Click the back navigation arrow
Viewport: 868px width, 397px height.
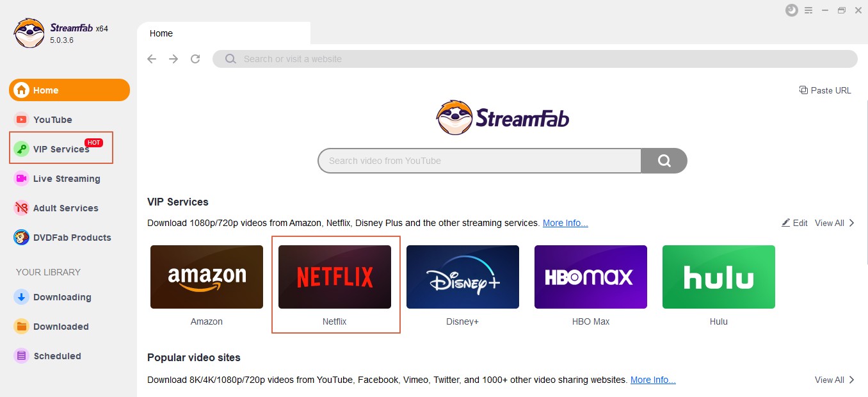tap(151, 58)
